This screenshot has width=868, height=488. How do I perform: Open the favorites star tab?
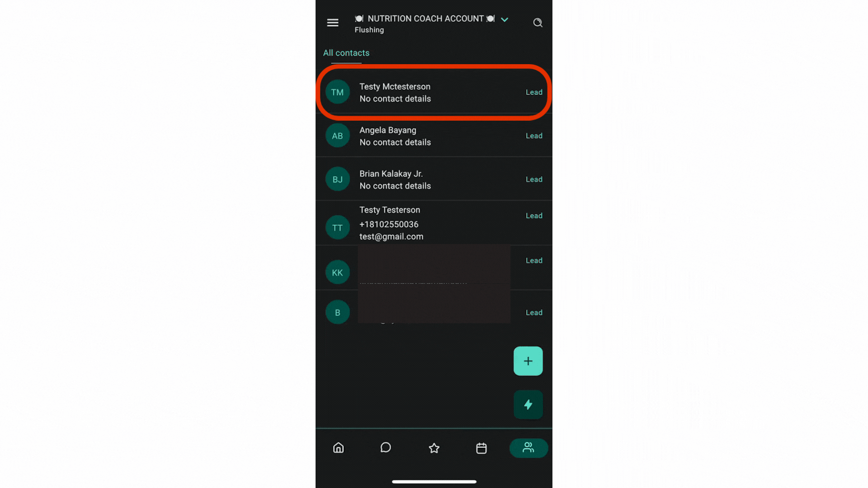point(434,447)
